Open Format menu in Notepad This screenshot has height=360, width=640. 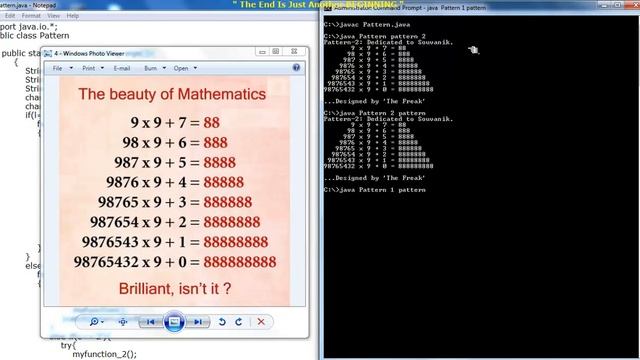pyautogui.click(x=31, y=16)
